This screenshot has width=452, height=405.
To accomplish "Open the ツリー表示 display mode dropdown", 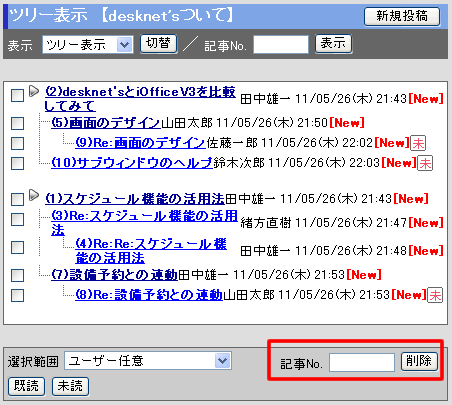I will coord(88,45).
